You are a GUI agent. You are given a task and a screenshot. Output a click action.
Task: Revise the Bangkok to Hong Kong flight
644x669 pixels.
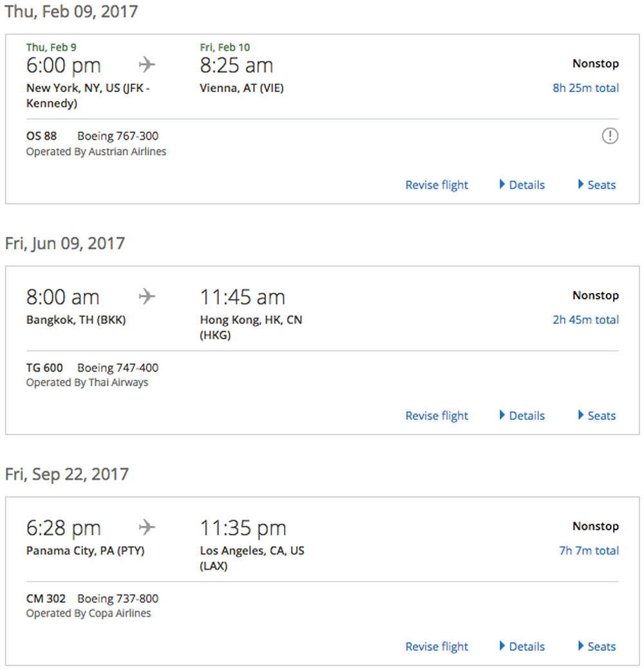[437, 416]
